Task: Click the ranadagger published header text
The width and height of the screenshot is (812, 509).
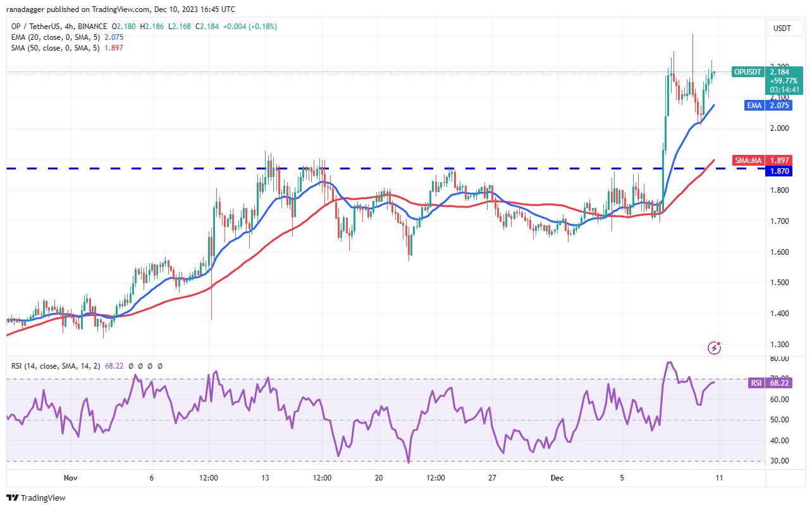Action: pos(120,9)
